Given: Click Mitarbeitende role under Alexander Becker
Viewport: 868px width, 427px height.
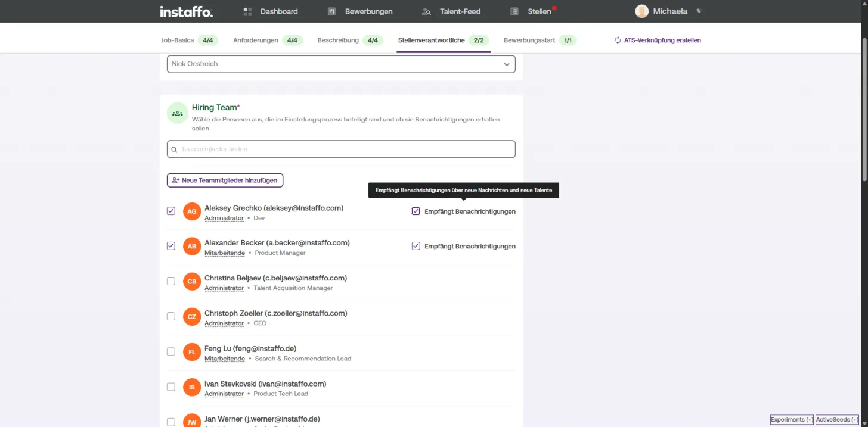Looking at the screenshot, I should click(x=225, y=253).
